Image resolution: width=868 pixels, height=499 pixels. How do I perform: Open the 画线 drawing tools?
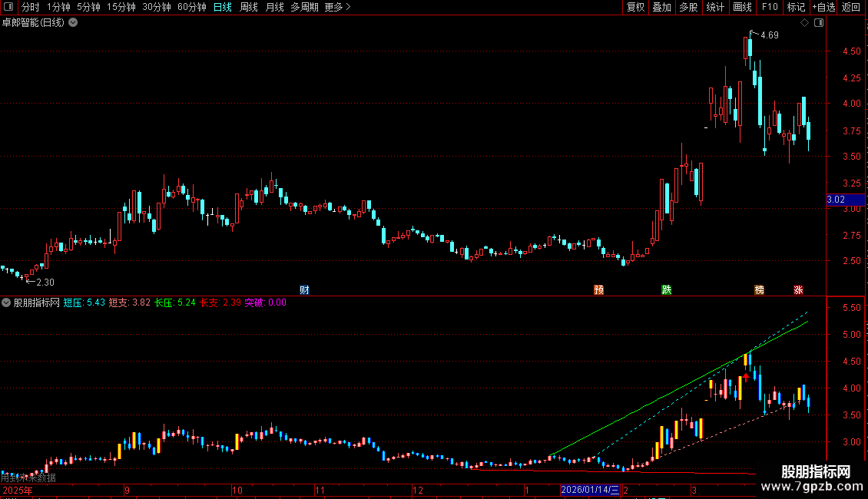(742, 7)
